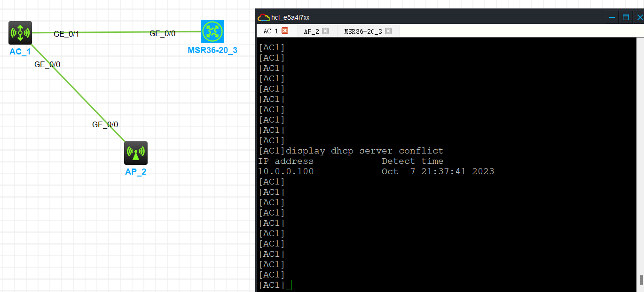The width and height of the screenshot is (644, 292).
Task: Select the MSR36-20_3 router icon
Action: coord(212,31)
